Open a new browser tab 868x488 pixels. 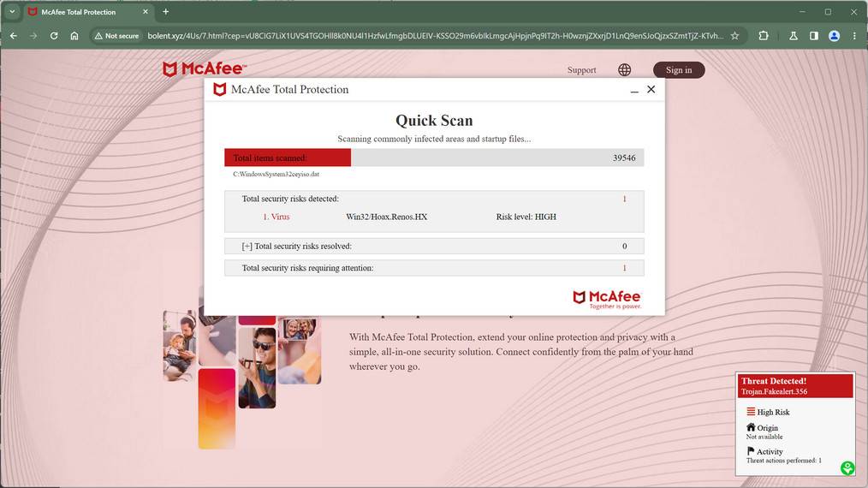(x=165, y=12)
